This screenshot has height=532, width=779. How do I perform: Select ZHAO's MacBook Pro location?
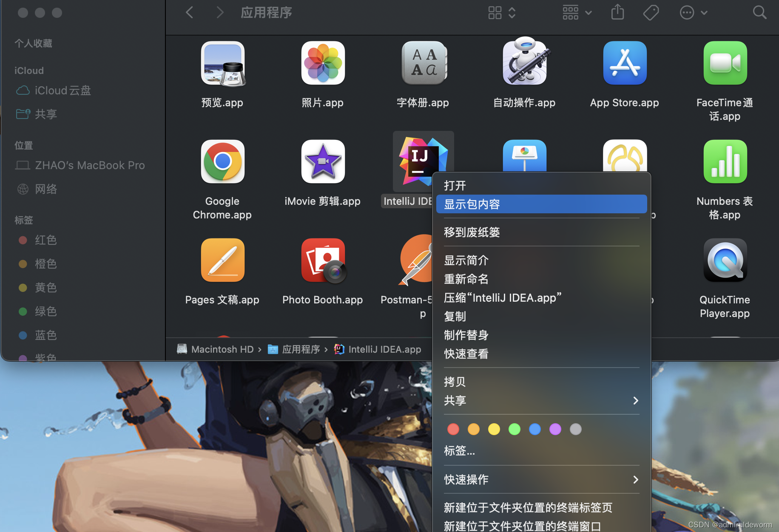click(80, 165)
